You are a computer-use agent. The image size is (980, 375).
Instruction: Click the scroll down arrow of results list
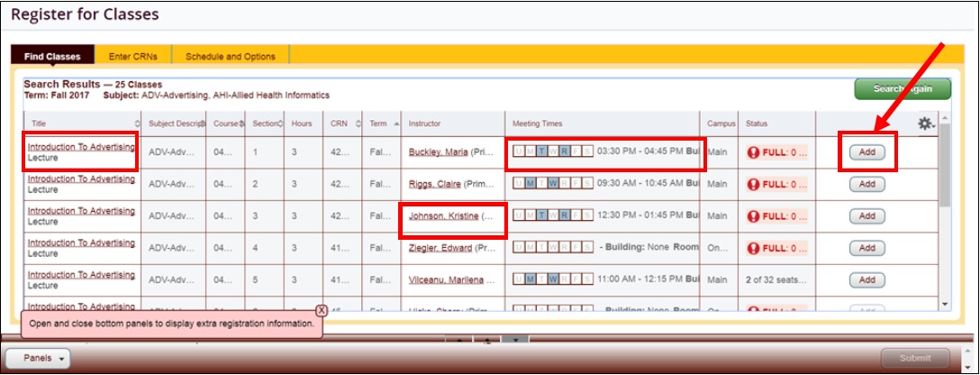[x=944, y=305]
